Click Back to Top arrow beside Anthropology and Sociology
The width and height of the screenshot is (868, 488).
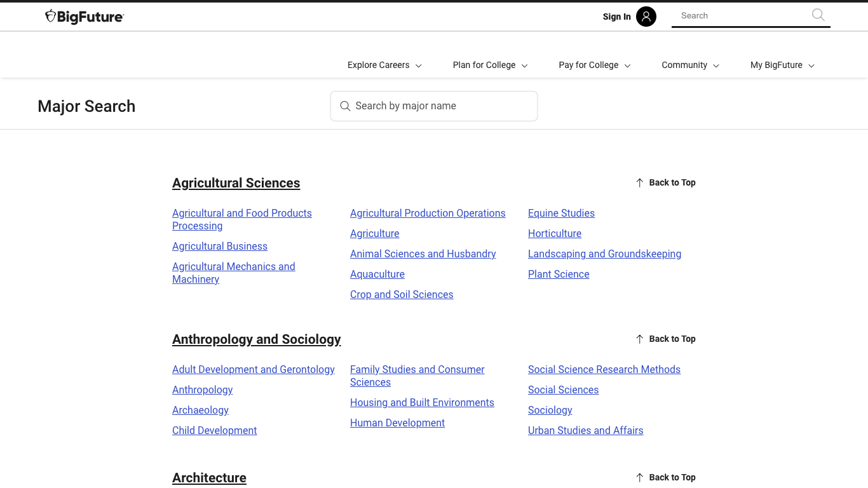(639, 339)
